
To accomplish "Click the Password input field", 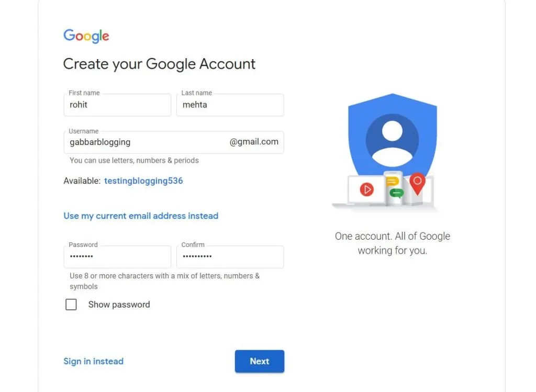I will coord(117,257).
